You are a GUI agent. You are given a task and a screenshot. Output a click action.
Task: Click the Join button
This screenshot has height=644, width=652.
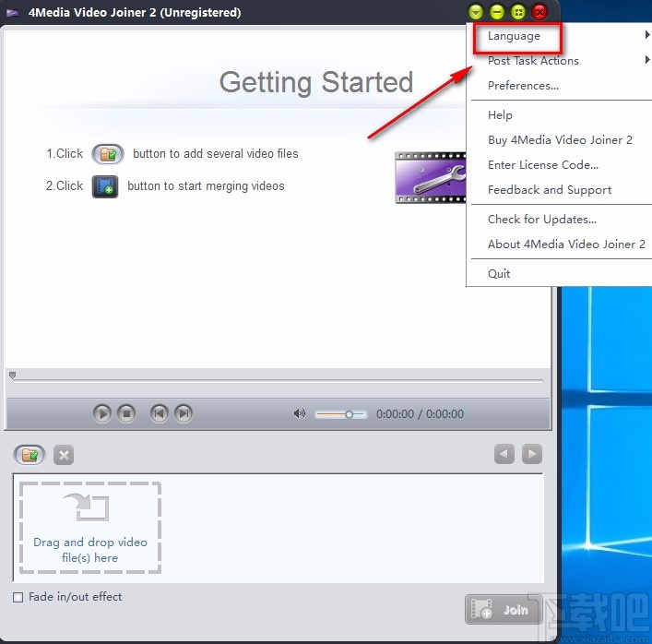pyautogui.click(x=504, y=610)
